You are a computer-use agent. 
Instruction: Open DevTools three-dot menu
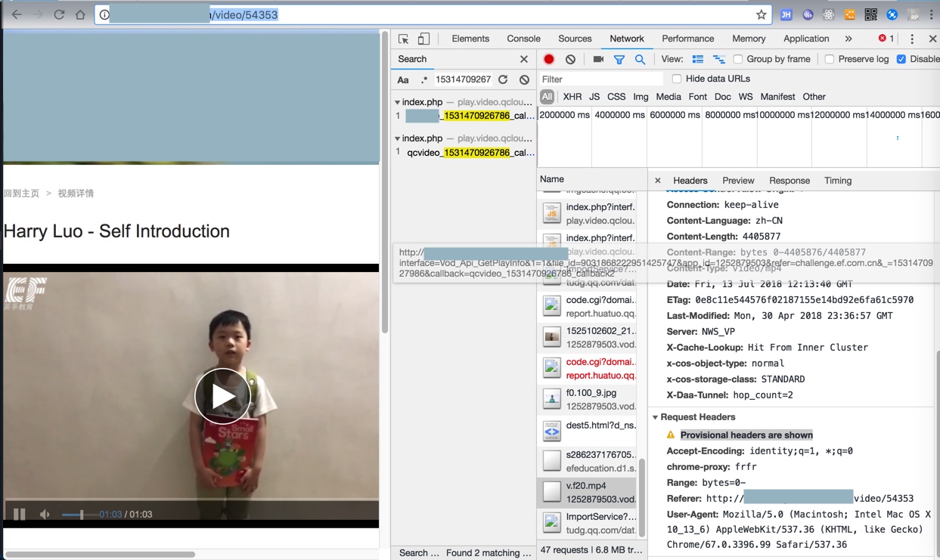912,39
